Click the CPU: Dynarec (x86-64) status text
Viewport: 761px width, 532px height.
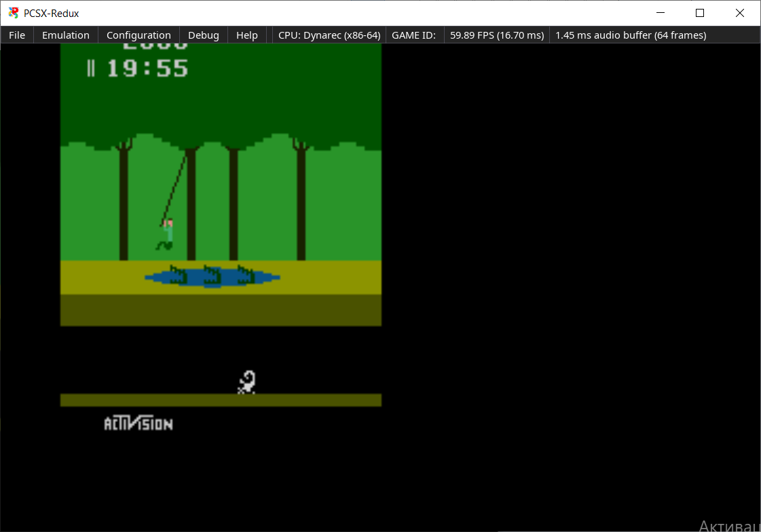[x=329, y=35]
